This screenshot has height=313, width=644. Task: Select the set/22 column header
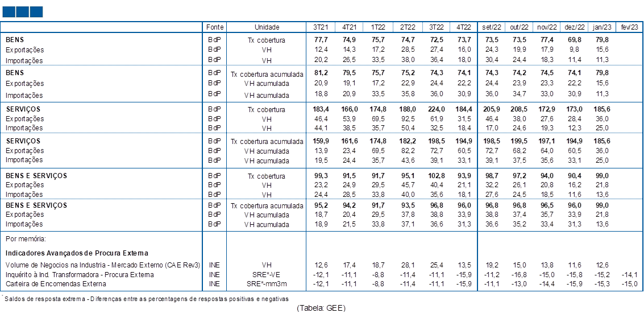coord(492,27)
